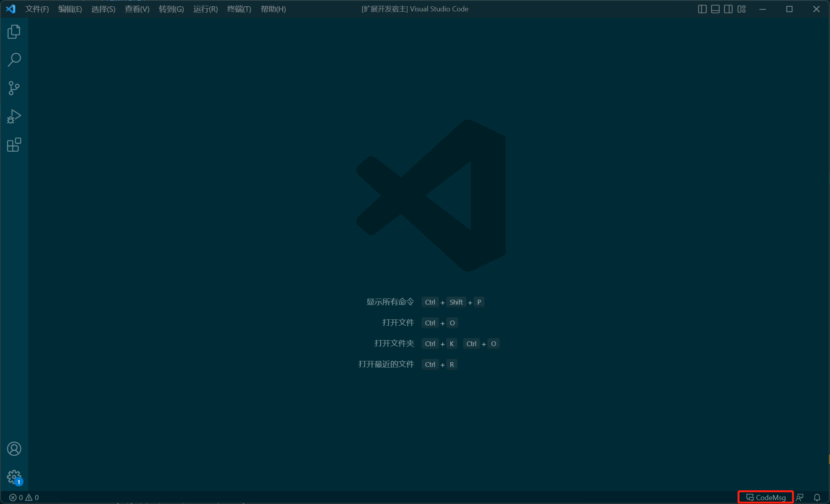The height and width of the screenshot is (504, 830).
Task: Toggle the secondary sidebar layout button
Action: 728,9
